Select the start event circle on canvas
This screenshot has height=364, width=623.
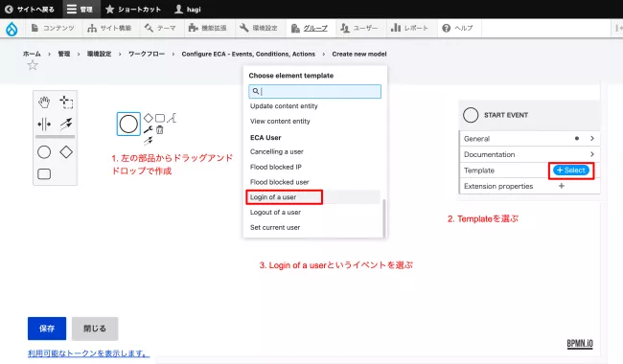[128, 124]
